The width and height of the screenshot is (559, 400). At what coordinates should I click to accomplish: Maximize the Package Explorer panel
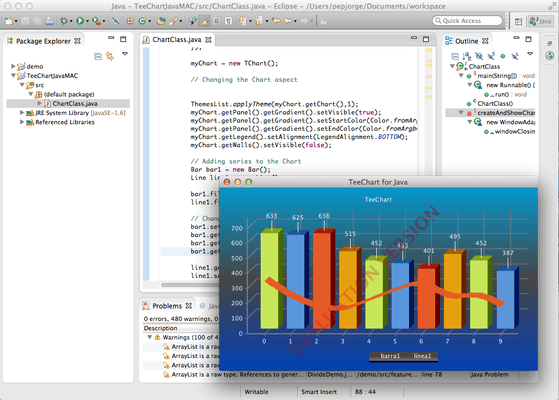coord(123,39)
